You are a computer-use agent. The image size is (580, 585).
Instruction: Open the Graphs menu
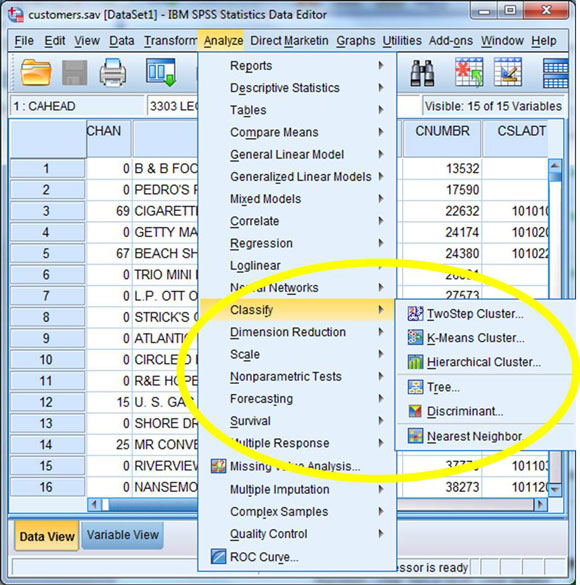(x=355, y=41)
